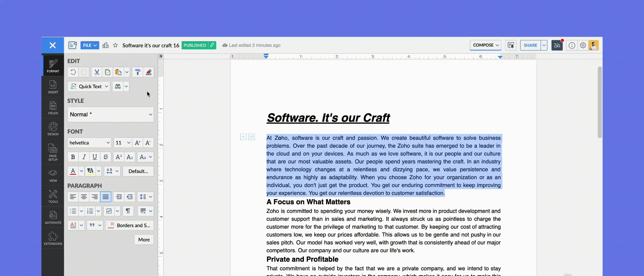
Task: Apply yellow text highlight color
Action: pyautogui.click(x=90, y=171)
